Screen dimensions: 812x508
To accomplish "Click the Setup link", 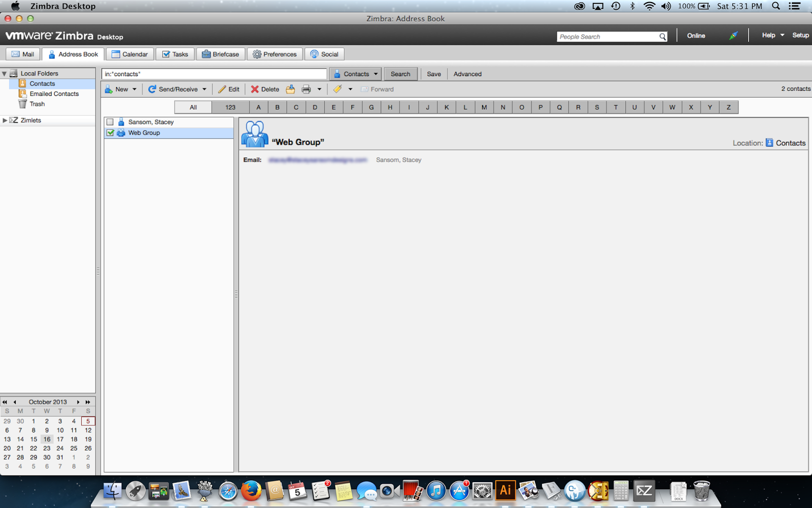I will (x=800, y=35).
